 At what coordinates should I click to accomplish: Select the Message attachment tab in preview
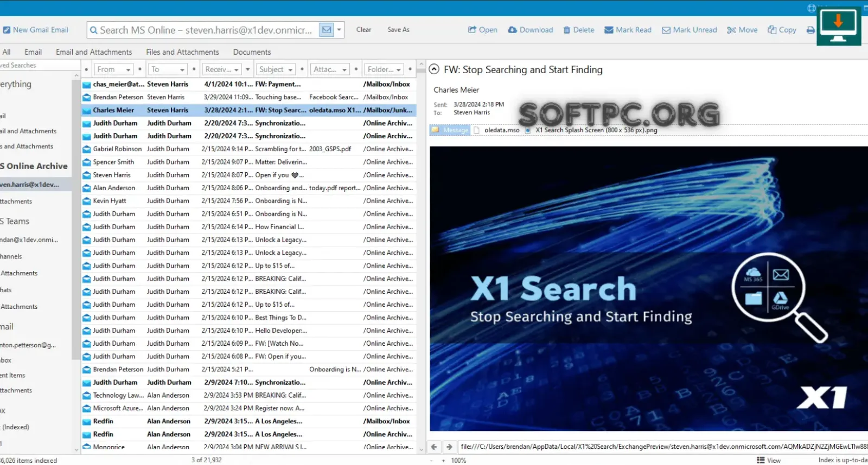click(450, 130)
